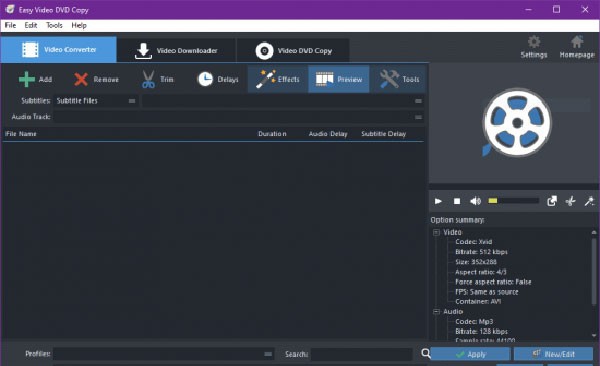Collapse the Audio node in option summary
The height and width of the screenshot is (366, 600).
[x=436, y=312]
